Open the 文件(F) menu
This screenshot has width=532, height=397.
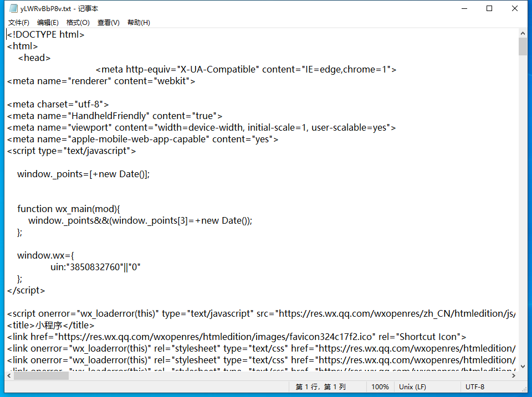19,23
